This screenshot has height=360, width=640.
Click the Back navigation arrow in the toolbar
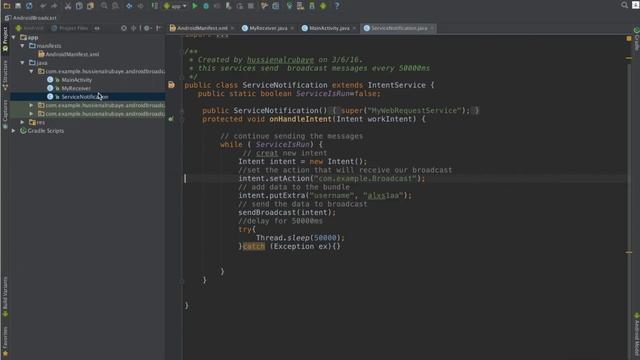click(x=129, y=6)
